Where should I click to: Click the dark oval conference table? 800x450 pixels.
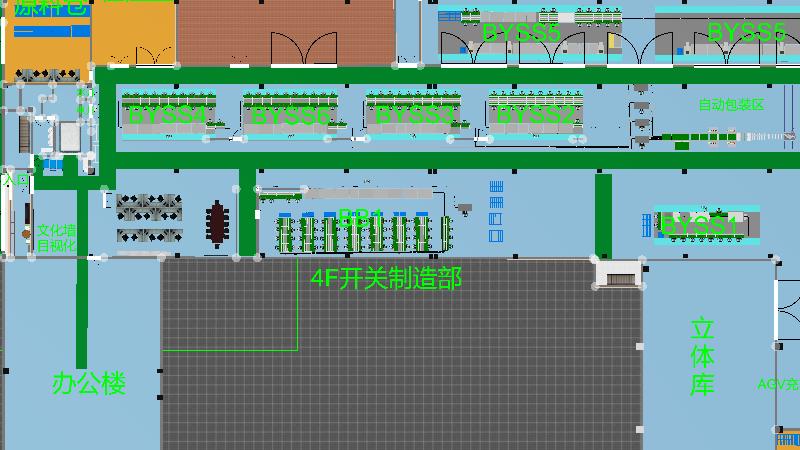217,223
